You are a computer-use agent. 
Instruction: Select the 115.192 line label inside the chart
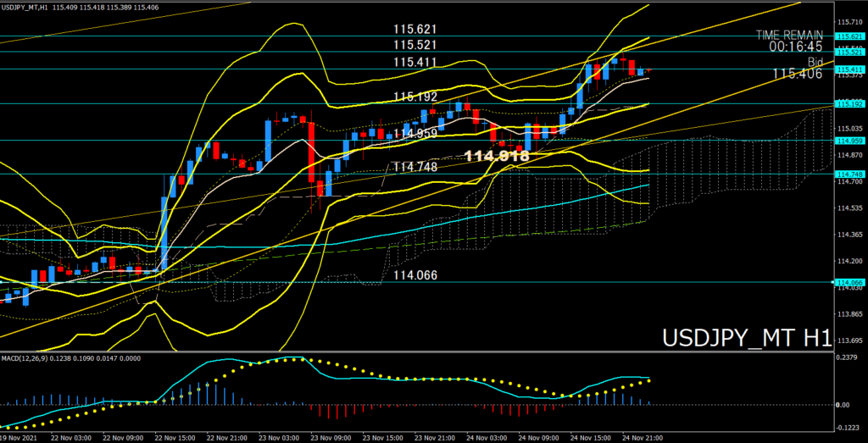click(x=415, y=97)
